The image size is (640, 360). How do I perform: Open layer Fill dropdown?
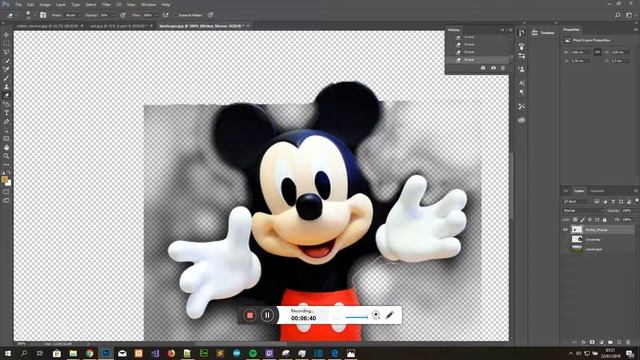tap(636, 220)
